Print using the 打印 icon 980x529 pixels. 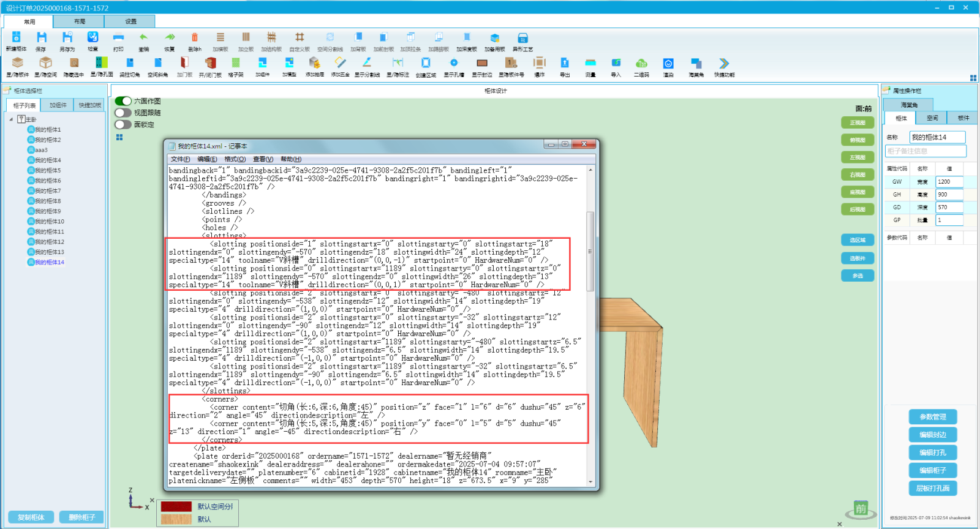pos(118,38)
